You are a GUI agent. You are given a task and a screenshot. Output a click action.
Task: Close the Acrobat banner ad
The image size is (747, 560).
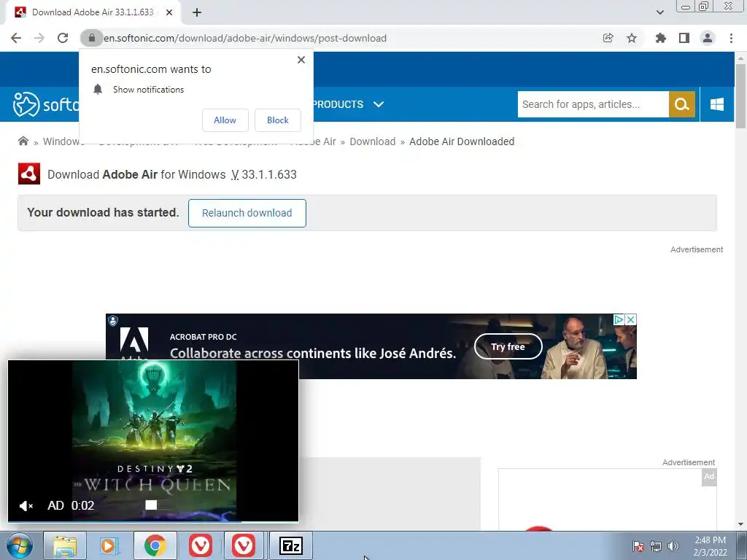point(631,319)
